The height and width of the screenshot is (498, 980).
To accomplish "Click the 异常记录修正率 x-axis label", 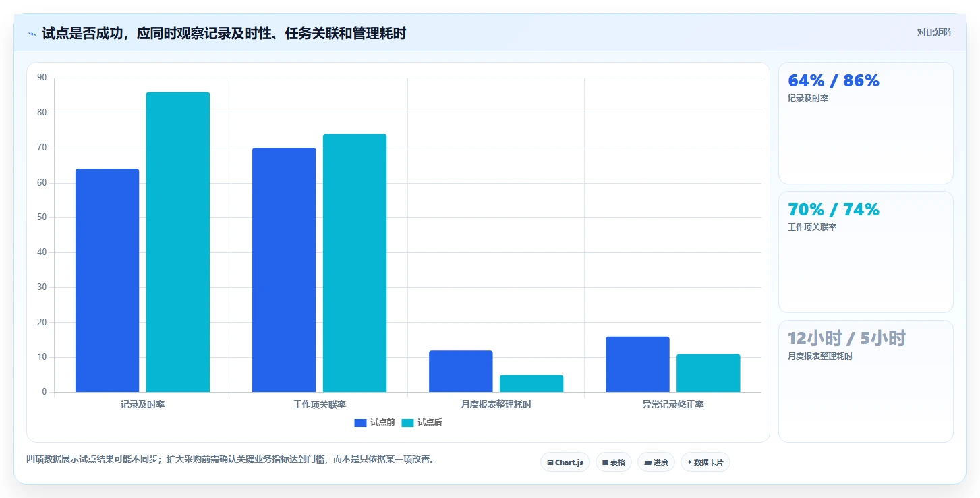I will 673,405.
